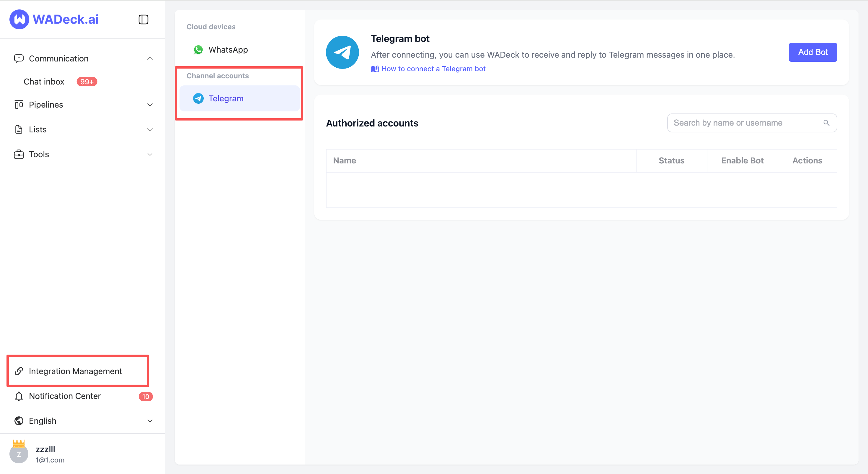Open the Lists menu
The image size is (868, 474).
click(x=83, y=129)
